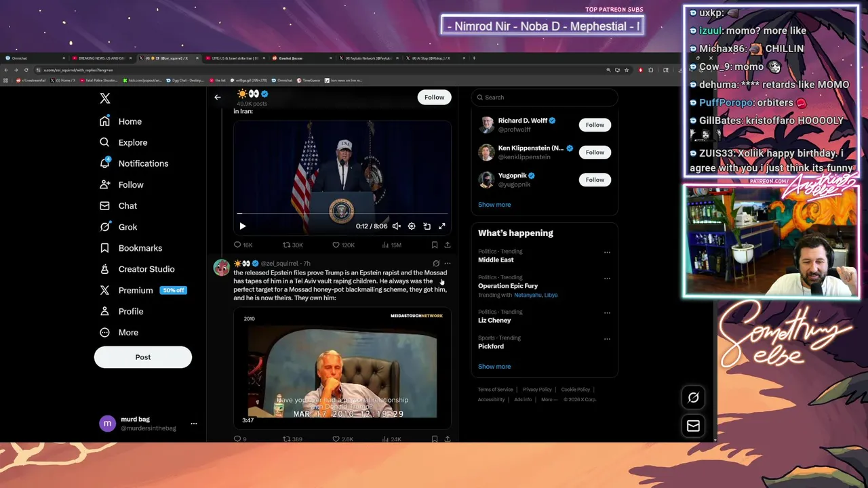Open Operation Epic Fury trend
The image size is (868, 488).
point(508,286)
